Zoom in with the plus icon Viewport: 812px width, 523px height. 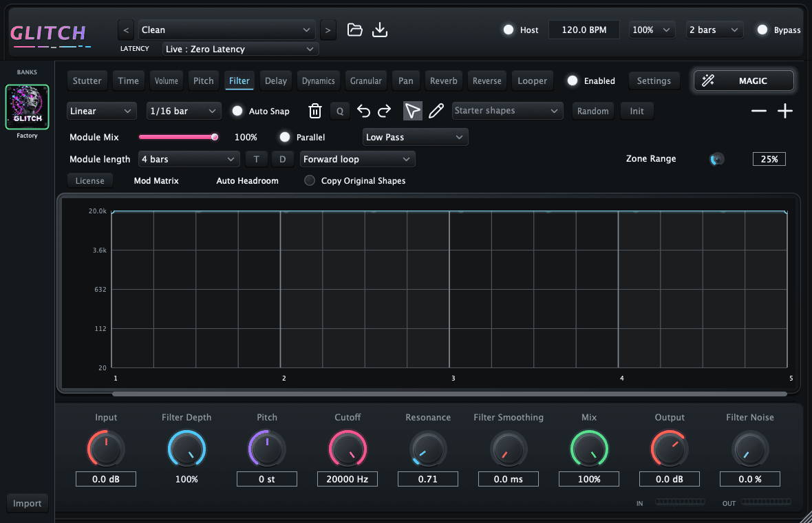click(x=785, y=111)
